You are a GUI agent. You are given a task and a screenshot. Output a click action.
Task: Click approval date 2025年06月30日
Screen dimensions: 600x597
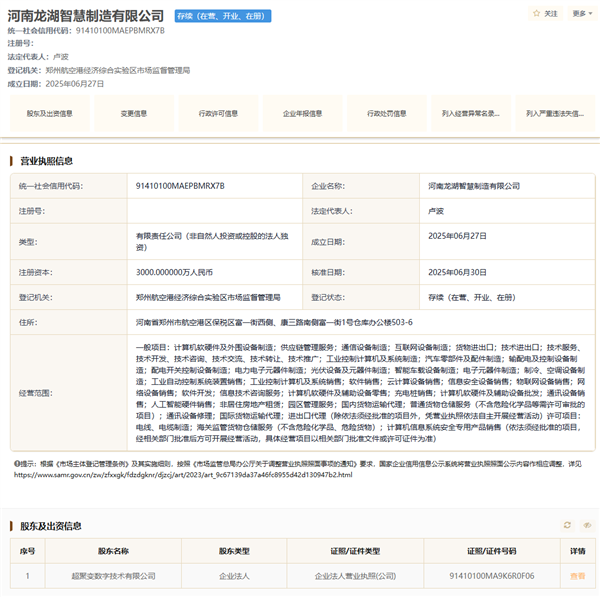pyautogui.click(x=457, y=272)
